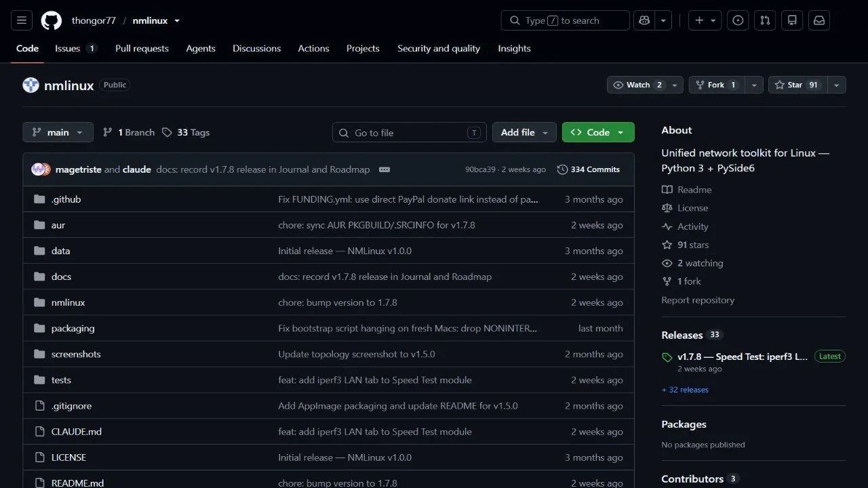Click the .github folder icon
The image size is (868, 488).
pyautogui.click(x=39, y=199)
